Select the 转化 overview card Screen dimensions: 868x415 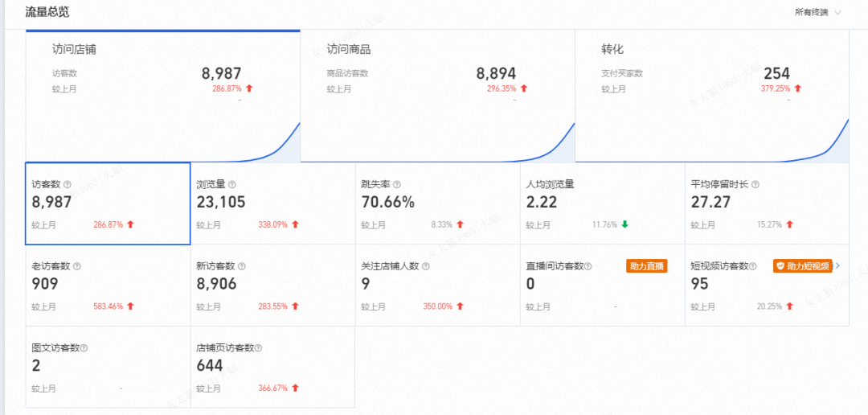tap(712, 96)
